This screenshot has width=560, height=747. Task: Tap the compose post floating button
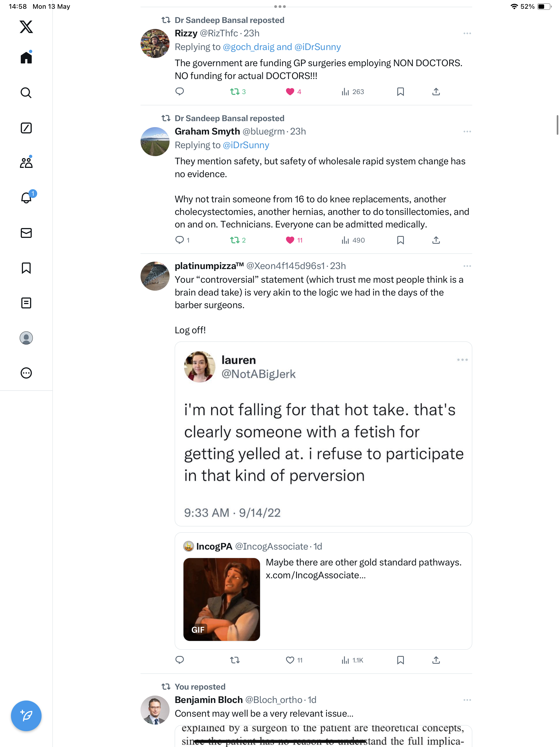(x=26, y=716)
